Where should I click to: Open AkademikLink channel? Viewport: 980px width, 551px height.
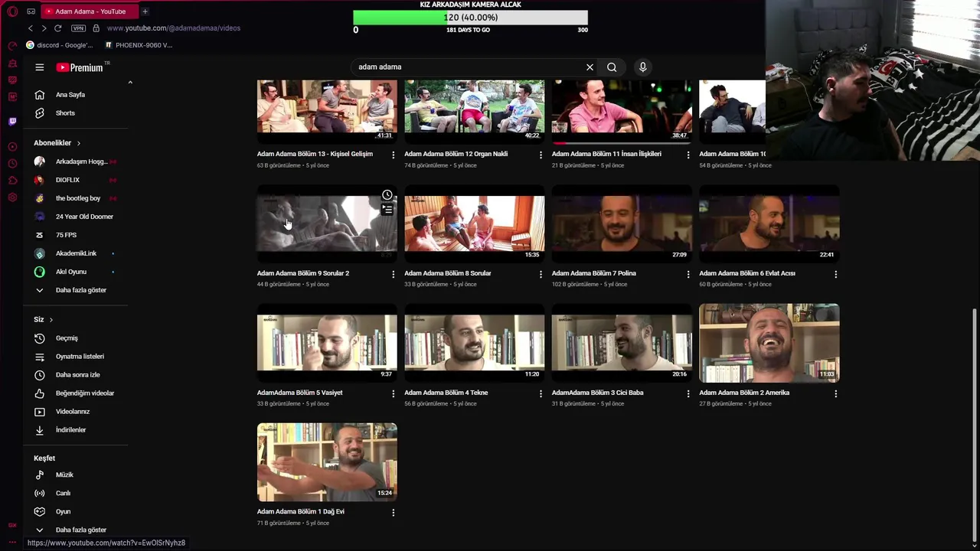(77, 253)
